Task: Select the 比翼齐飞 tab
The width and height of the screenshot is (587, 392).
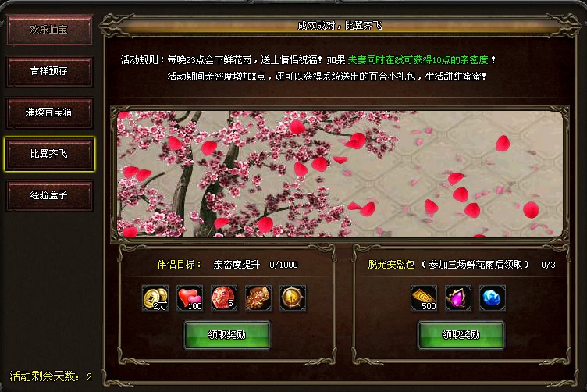Action: tap(49, 154)
